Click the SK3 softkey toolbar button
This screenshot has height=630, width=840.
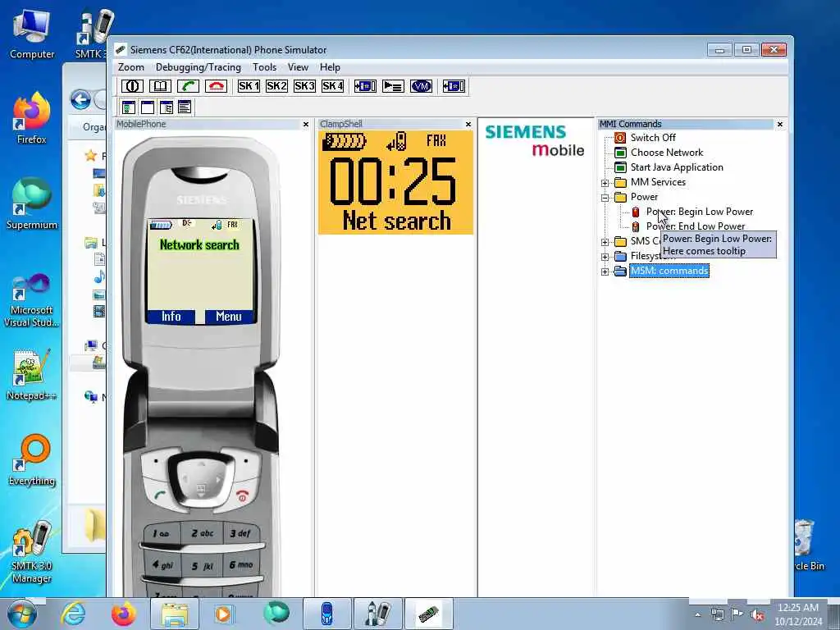click(304, 86)
